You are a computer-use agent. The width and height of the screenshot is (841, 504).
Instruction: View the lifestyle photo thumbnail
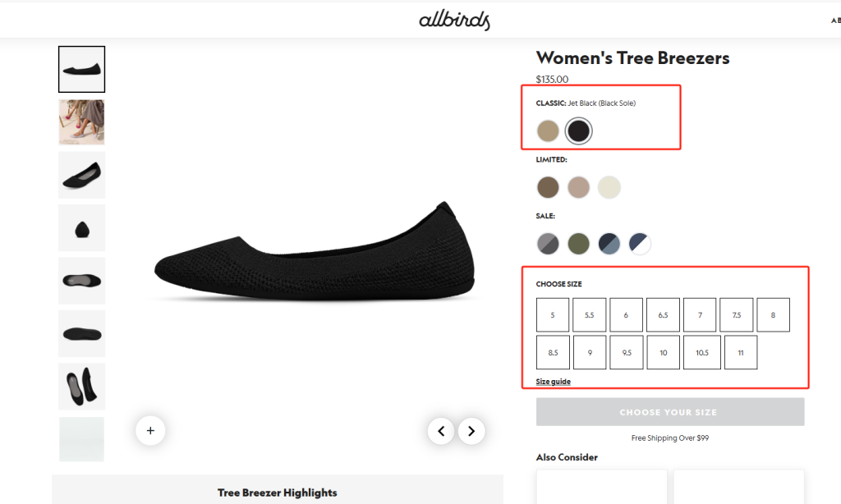(x=82, y=122)
